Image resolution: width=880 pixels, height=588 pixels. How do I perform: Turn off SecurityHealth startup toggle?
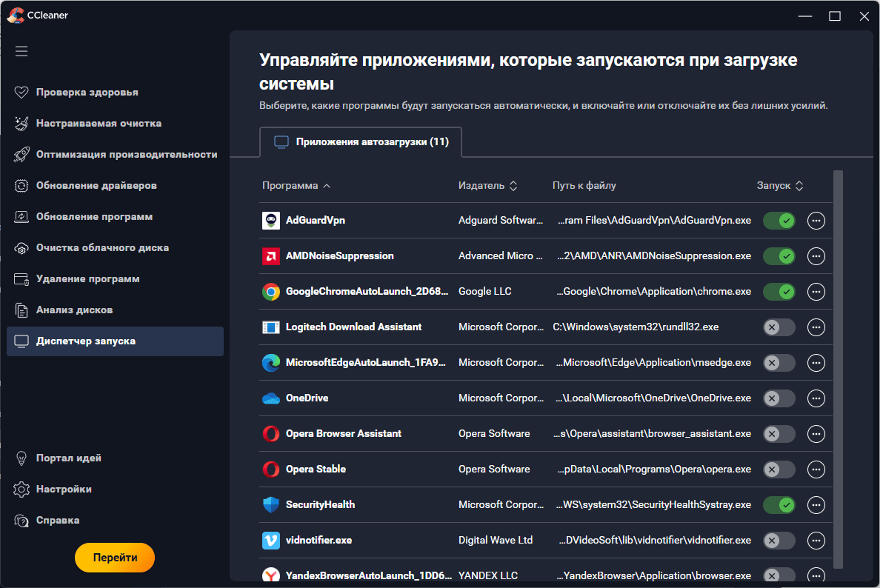[779, 505]
